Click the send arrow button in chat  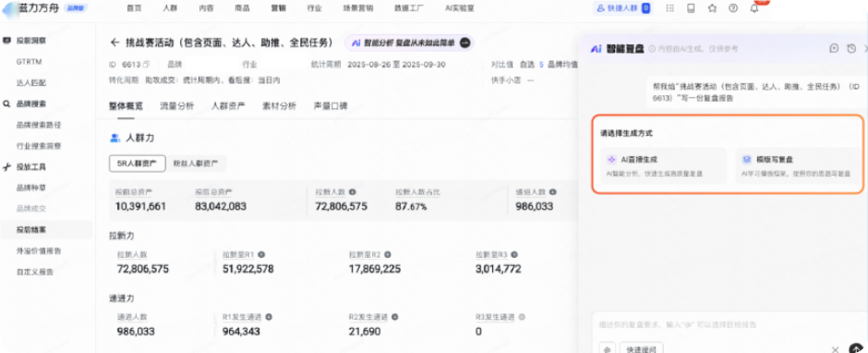pyautogui.click(x=856, y=349)
